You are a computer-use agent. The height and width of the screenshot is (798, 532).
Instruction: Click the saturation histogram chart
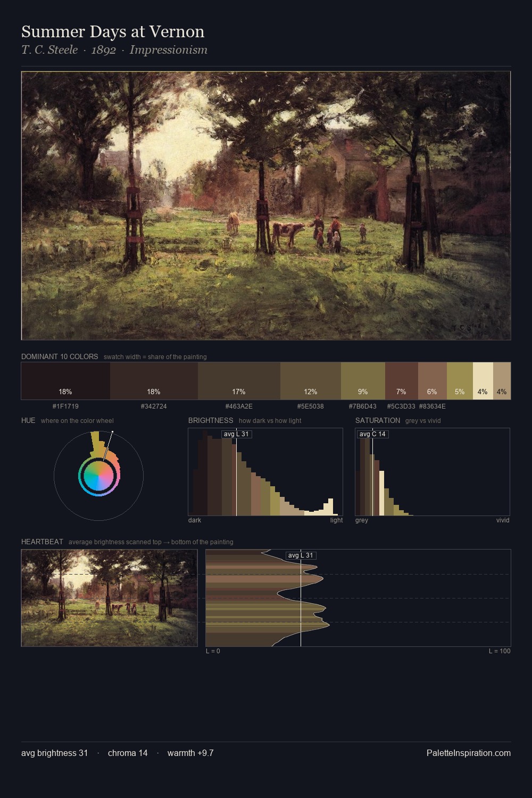click(433, 472)
